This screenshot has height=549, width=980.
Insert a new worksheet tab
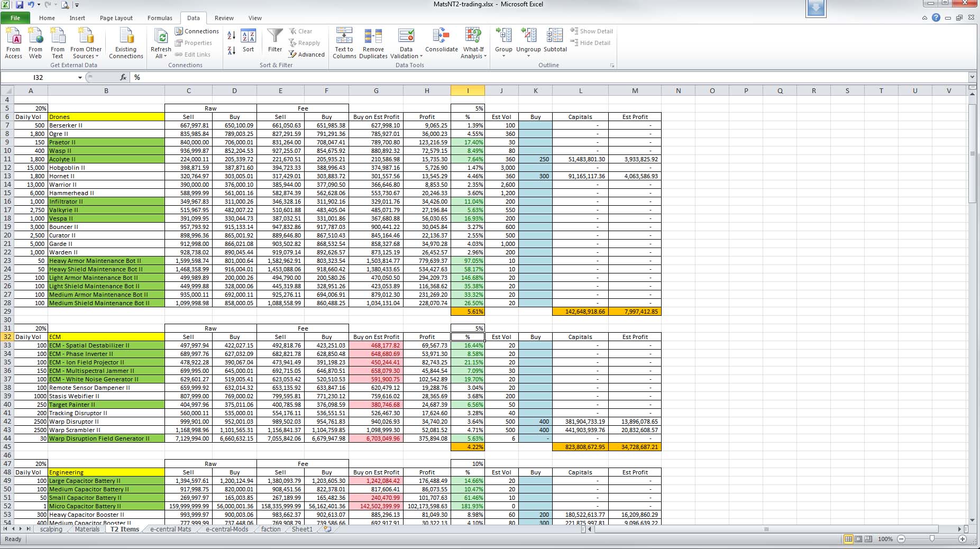point(327,529)
